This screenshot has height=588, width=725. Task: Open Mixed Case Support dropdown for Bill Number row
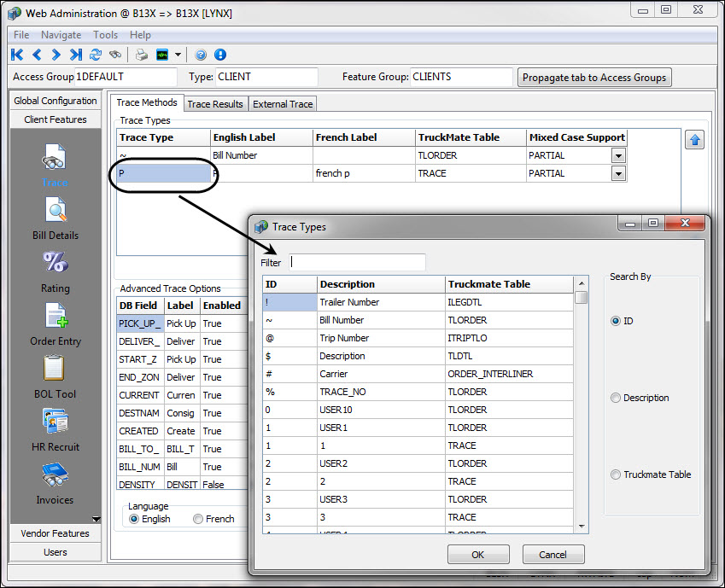point(618,155)
